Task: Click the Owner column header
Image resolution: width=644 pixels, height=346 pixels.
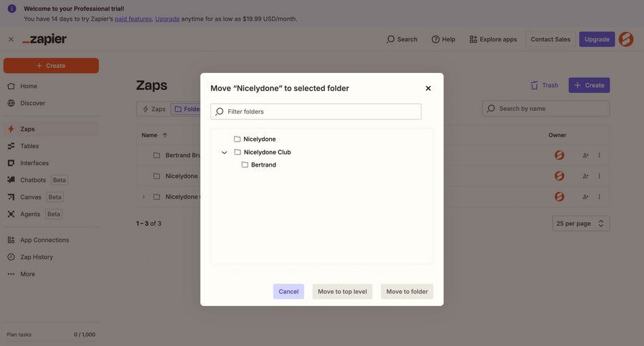Action: click(557, 135)
